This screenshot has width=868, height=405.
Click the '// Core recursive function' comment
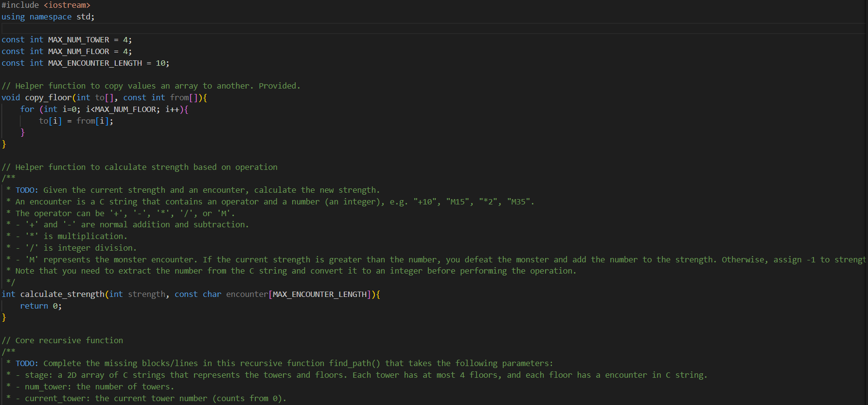point(62,341)
